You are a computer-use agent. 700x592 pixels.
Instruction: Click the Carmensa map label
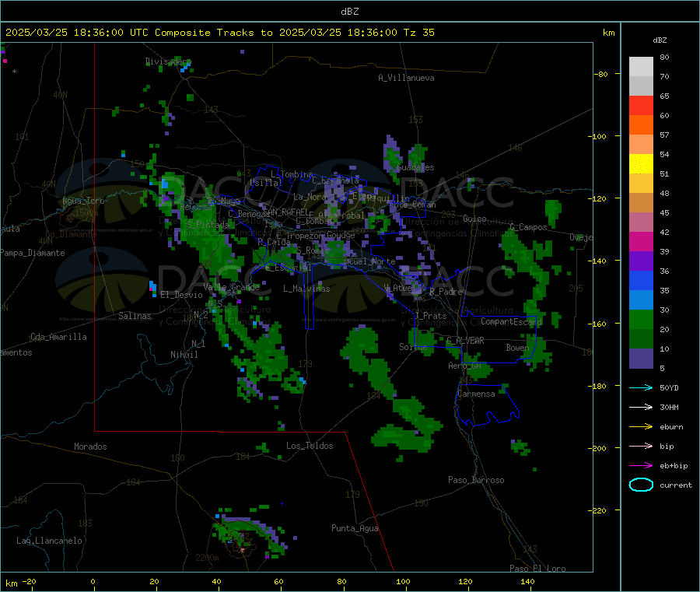tap(476, 394)
